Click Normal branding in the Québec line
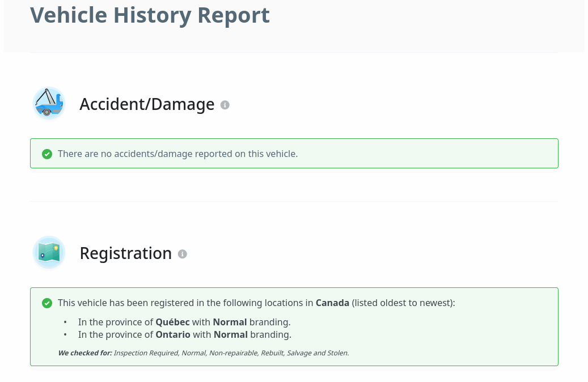 (x=230, y=322)
